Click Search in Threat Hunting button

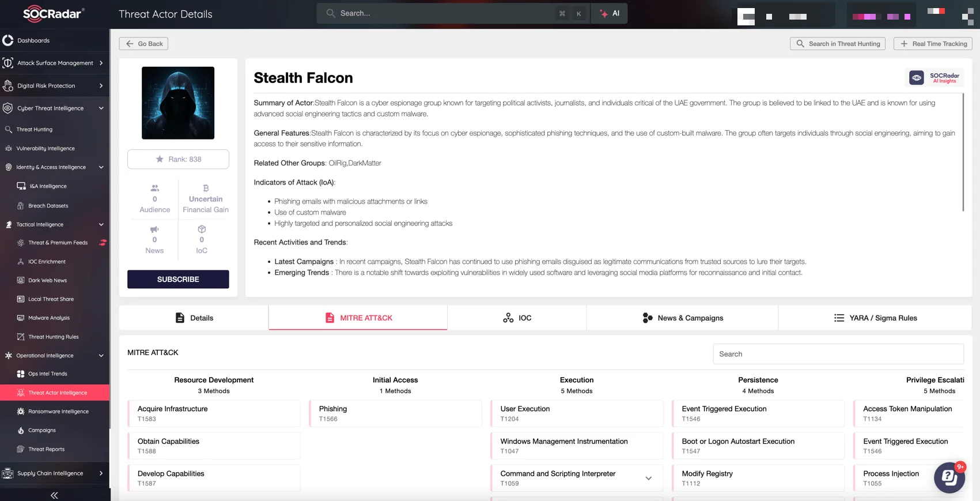click(838, 44)
